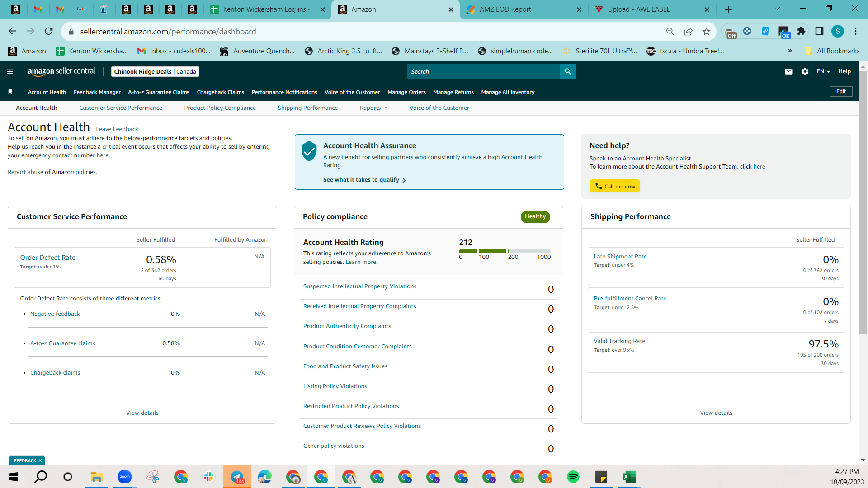Viewport: 868px width, 488px height.
Task: Open the Seller Central hamburger navigation menu
Action: (x=10, y=71)
